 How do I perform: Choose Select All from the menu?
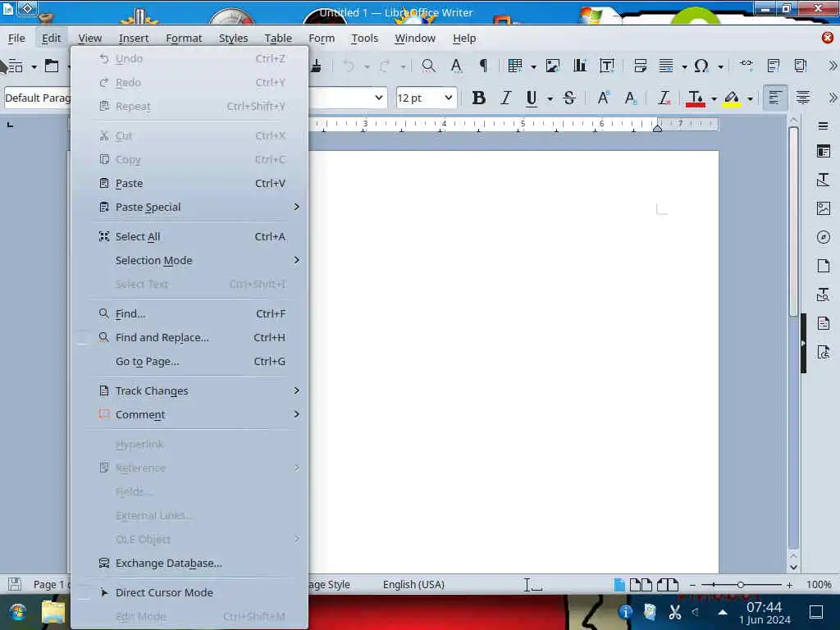pos(190,237)
